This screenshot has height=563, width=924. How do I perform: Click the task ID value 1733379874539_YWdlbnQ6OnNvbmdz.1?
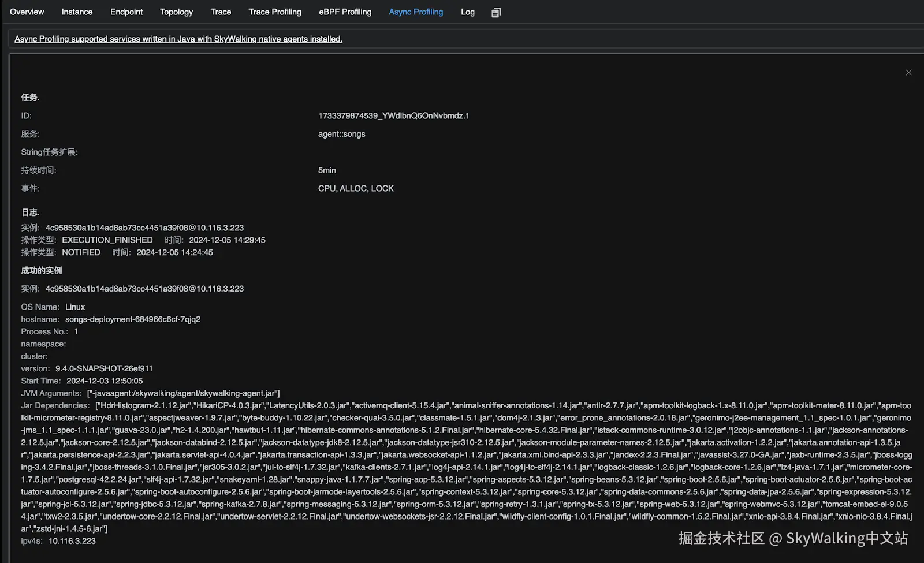[x=394, y=116]
